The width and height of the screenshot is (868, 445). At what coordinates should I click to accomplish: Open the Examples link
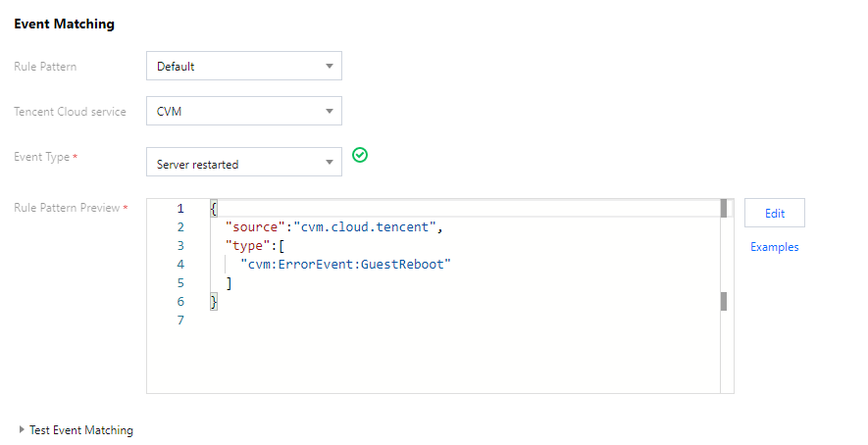click(774, 247)
